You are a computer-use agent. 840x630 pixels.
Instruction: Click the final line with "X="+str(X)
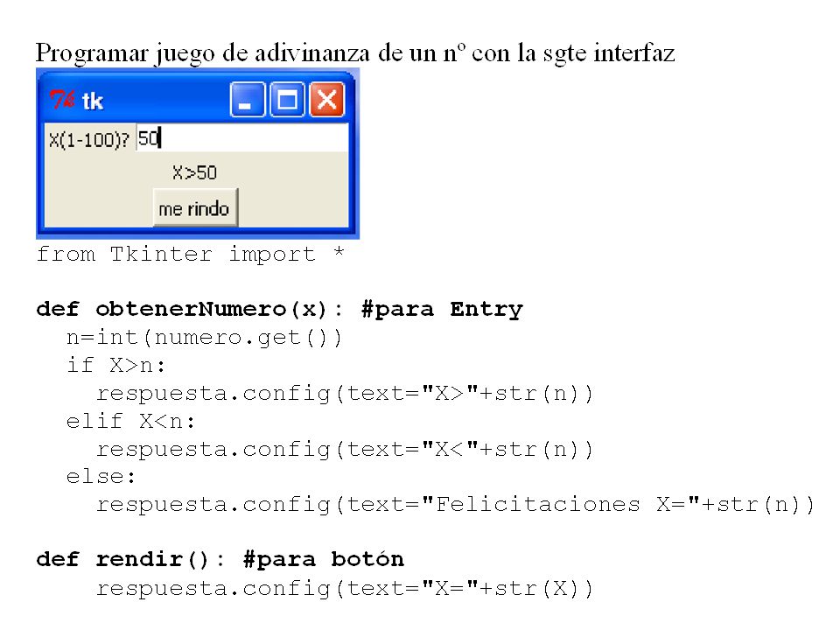point(345,589)
